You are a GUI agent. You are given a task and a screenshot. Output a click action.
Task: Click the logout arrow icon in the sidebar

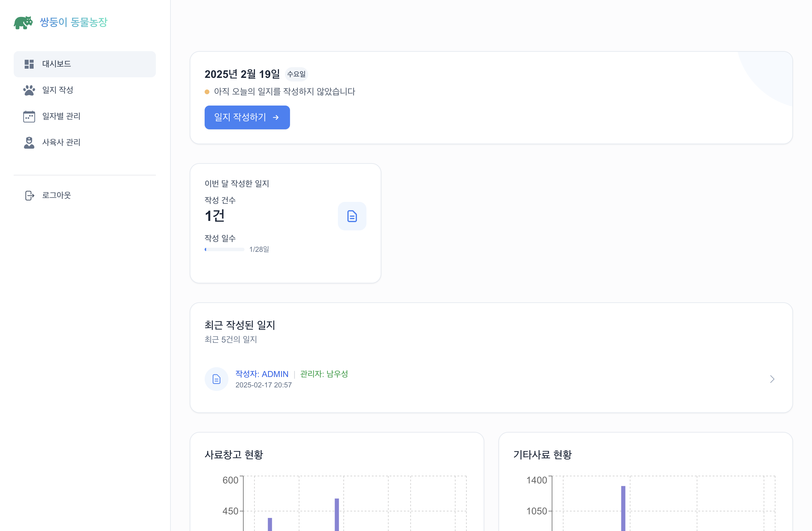click(29, 195)
